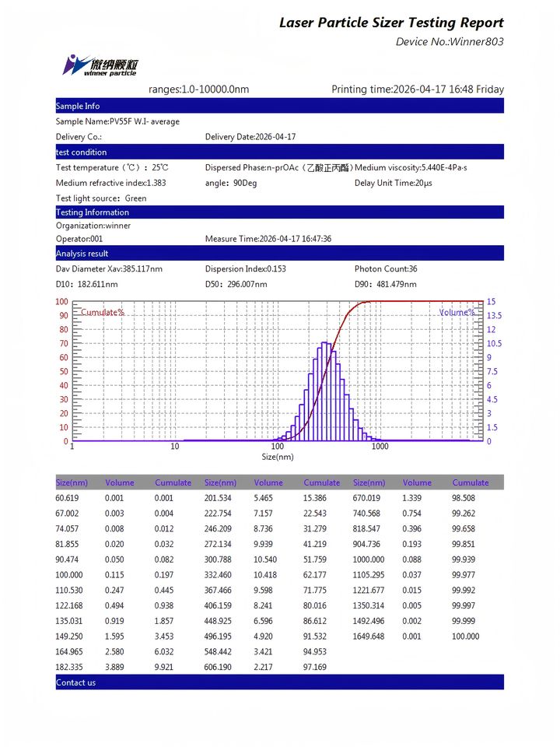Image resolution: width=560 pixels, height=747 pixels.
Task: Select the table cell showing 300.788
Action: [x=218, y=559]
